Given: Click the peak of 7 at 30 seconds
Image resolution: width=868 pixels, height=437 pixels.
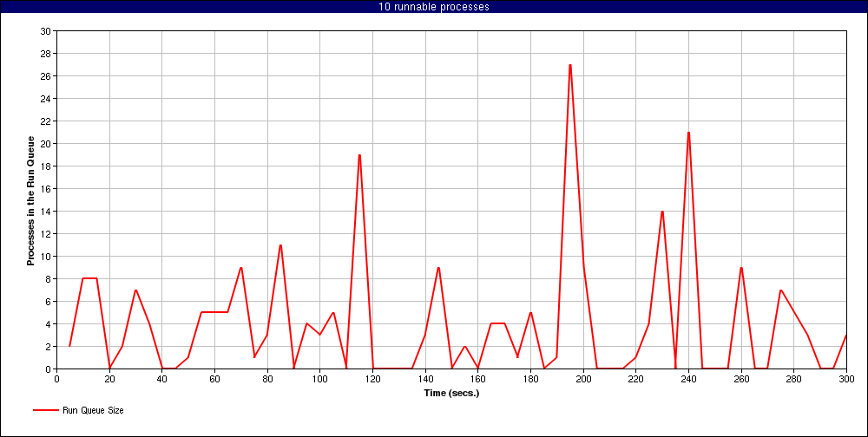Looking at the screenshot, I should (x=135, y=290).
